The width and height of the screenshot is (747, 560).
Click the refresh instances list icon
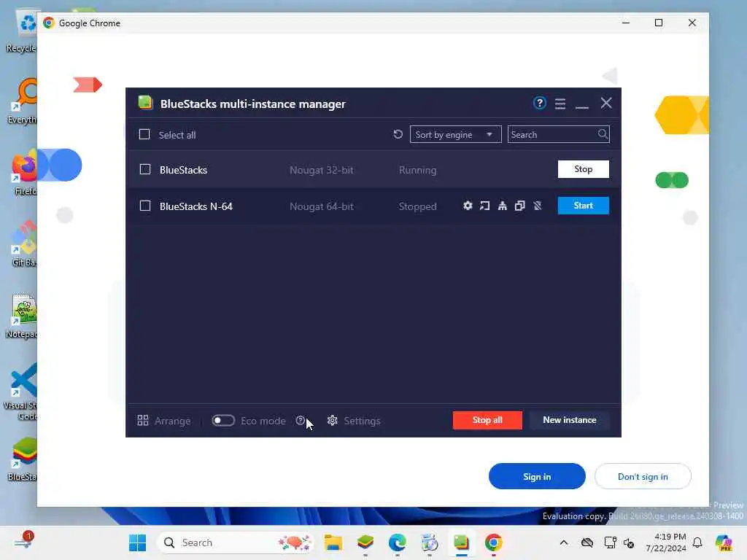tap(398, 134)
